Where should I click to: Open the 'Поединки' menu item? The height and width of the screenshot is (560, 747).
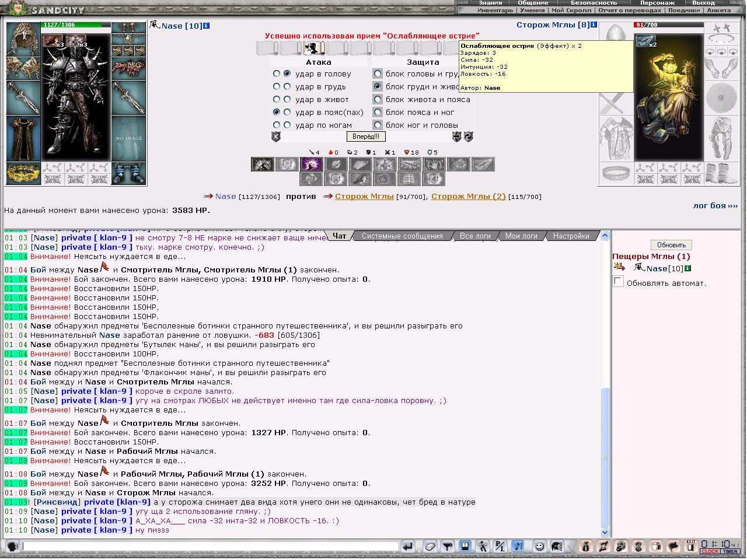683,10
